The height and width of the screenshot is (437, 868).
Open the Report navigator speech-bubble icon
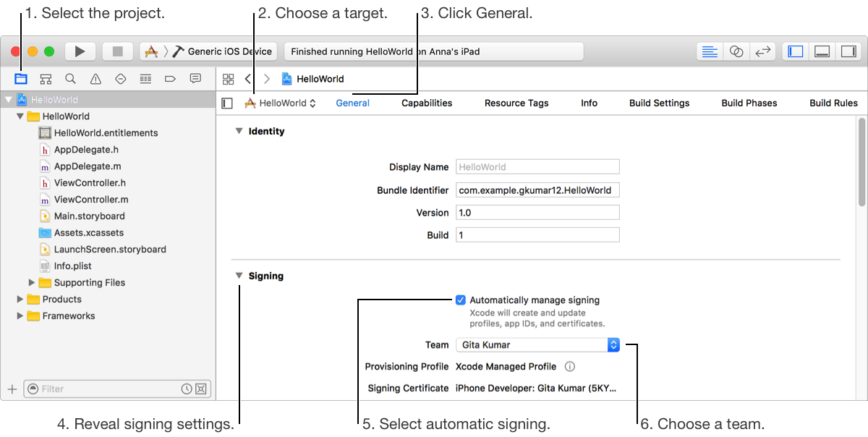(x=195, y=78)
